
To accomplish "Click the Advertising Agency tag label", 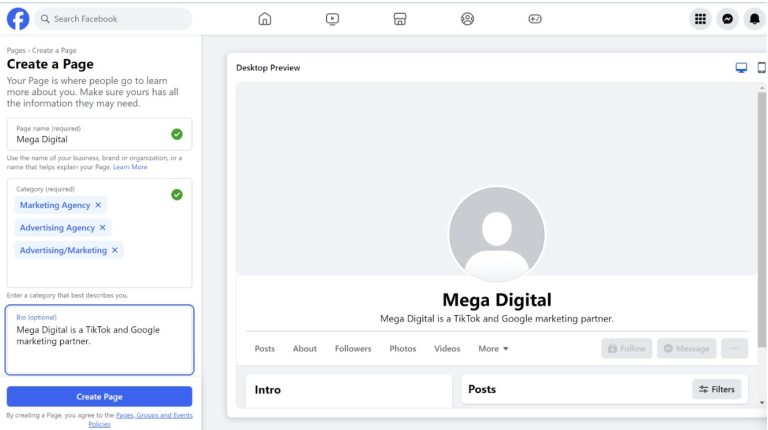I will coord(57,227).
